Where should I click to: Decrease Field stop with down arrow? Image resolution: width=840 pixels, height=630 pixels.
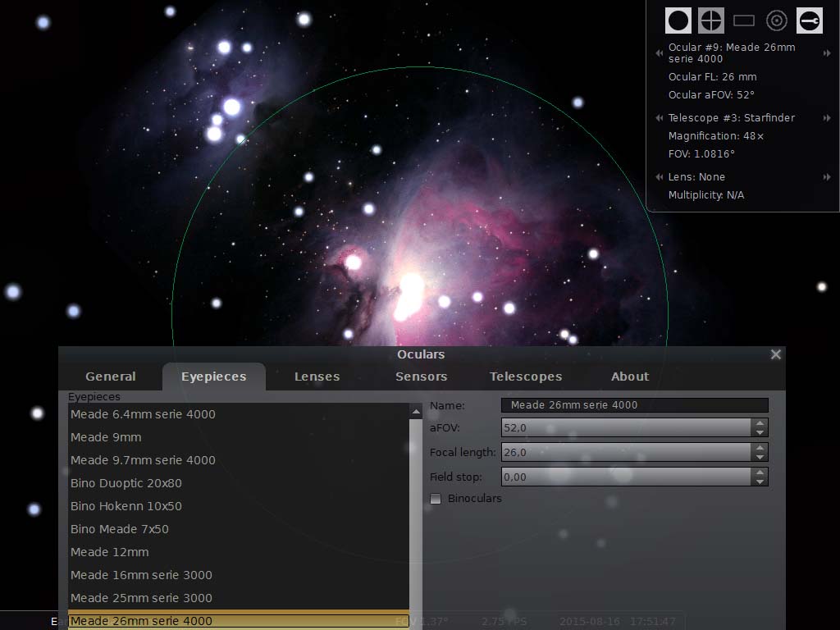click(760, 481)
